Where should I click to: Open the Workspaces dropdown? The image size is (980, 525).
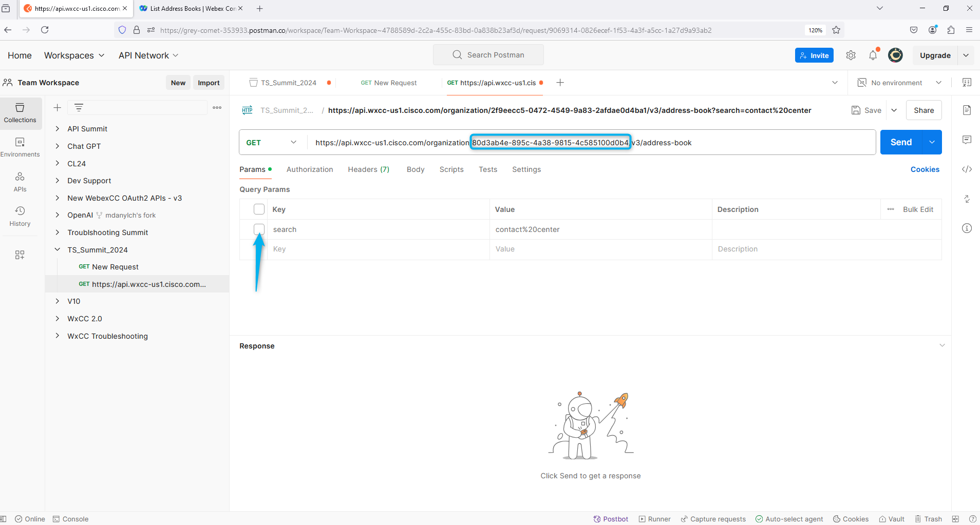pyautogui.click(x=74, y=55)
